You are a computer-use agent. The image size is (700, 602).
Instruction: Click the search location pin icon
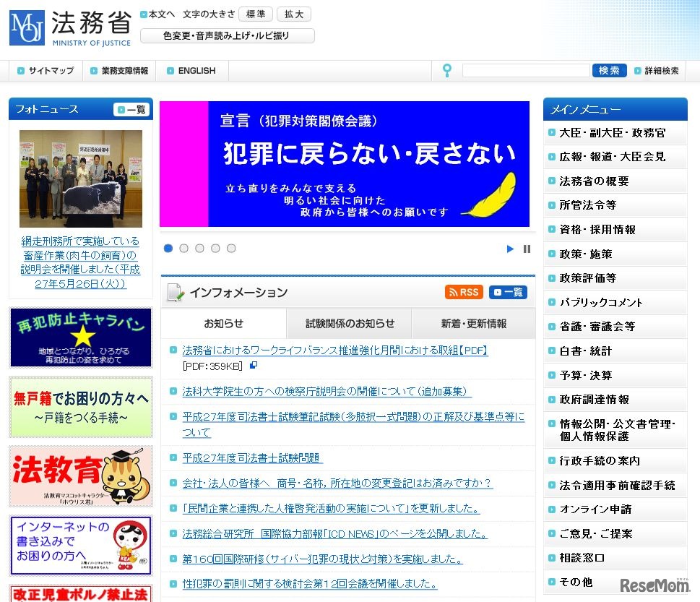tap(446, 70)
